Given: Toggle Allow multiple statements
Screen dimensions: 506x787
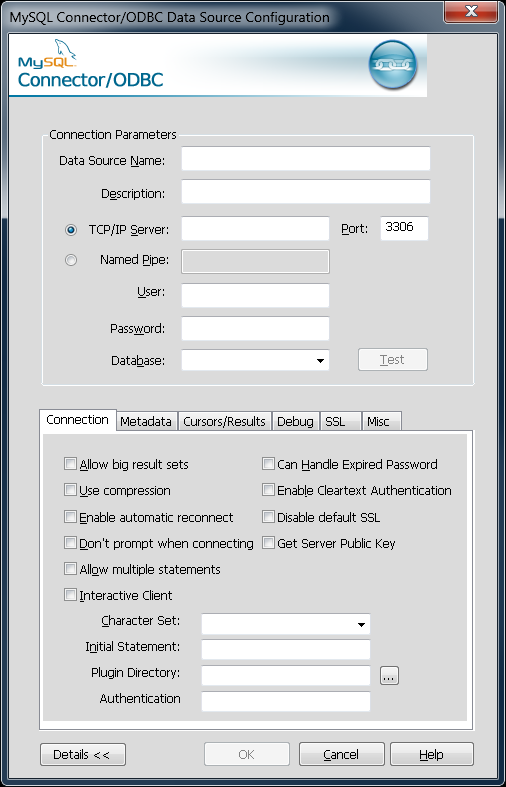Looking at the screenshot, I should point(70,569).
